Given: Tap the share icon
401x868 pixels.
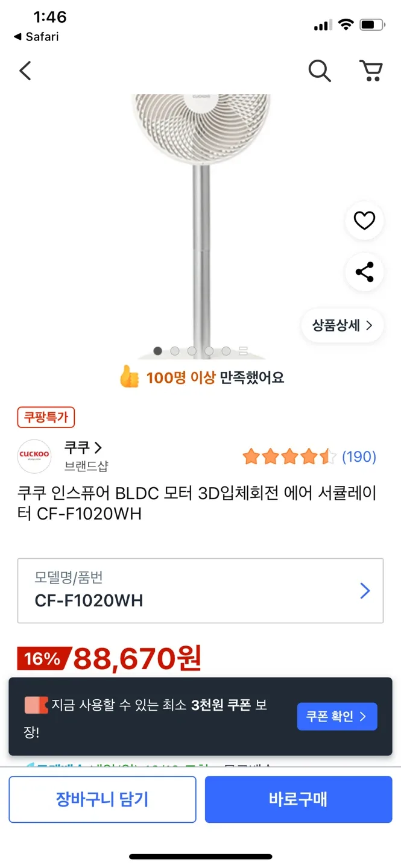Looking at the screenshot, I should pos(364,272).
